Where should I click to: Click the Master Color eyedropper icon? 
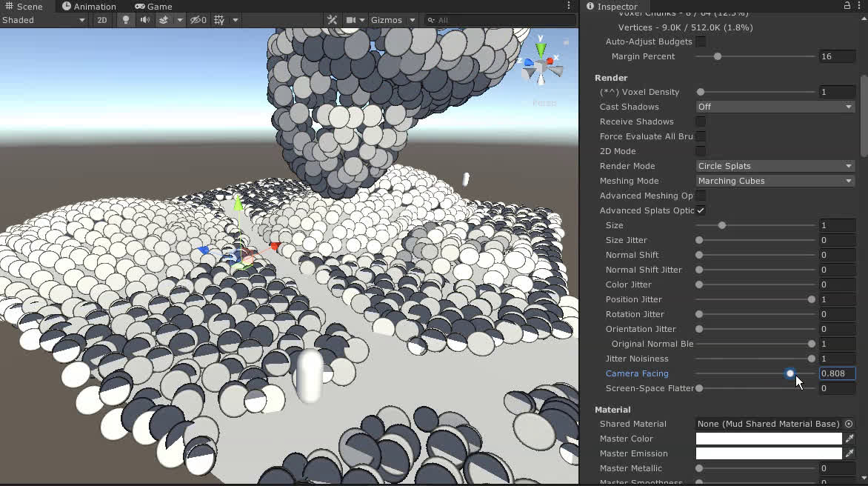(x=849, y=439)
